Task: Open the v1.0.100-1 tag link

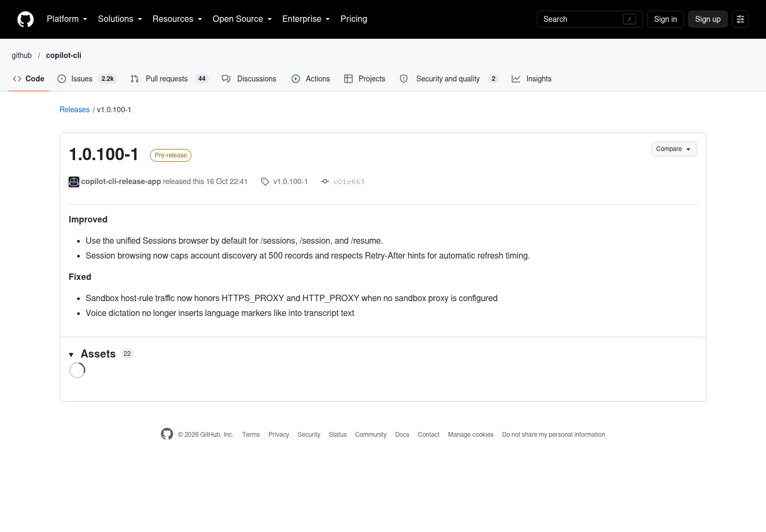Action: (x=290, y=181)
